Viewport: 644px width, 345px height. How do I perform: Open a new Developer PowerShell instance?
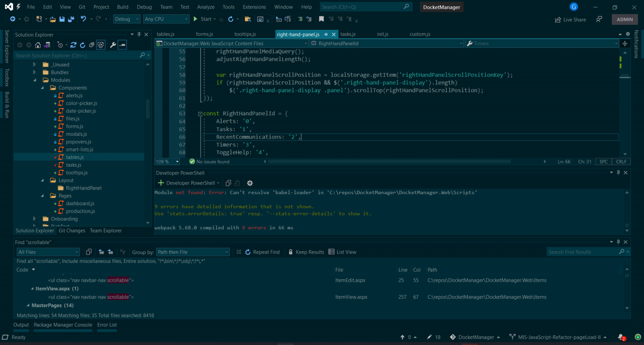pyautogui.click(x=161, y=183)
